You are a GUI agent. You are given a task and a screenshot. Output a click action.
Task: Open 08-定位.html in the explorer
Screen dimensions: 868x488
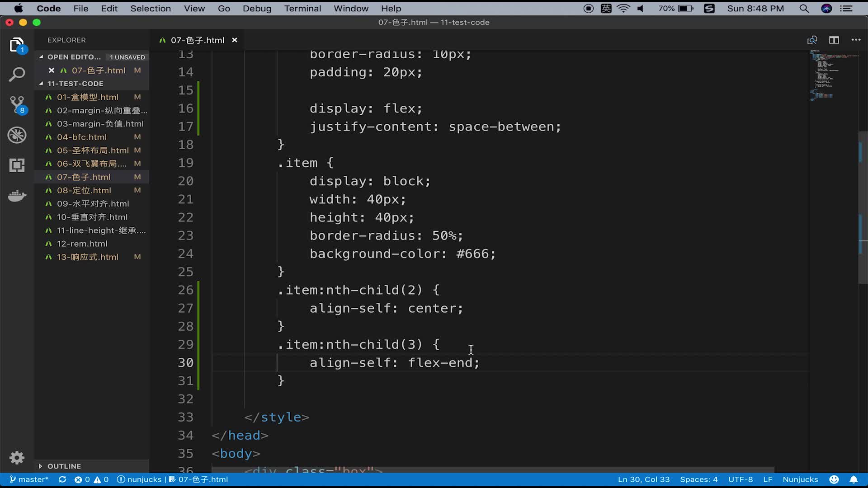tap(84, 191)
